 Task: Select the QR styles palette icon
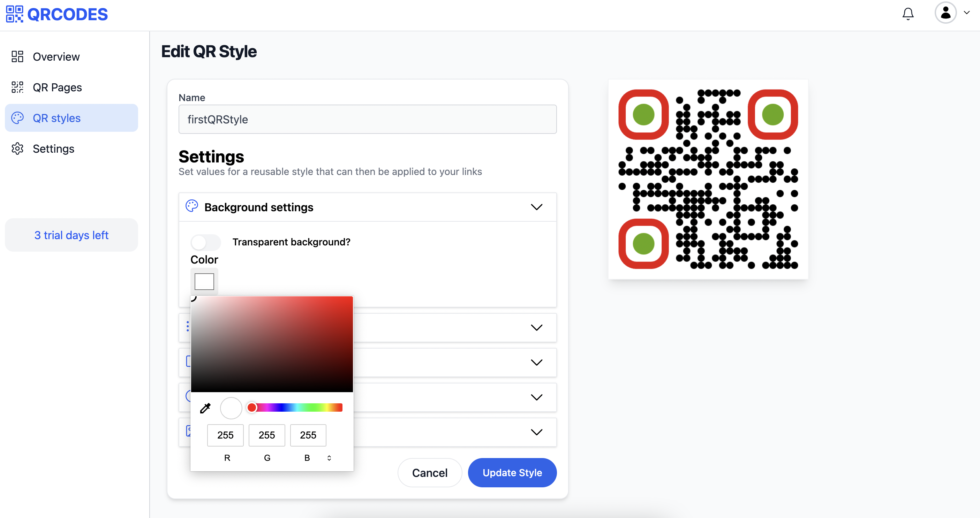coord(17,118)
